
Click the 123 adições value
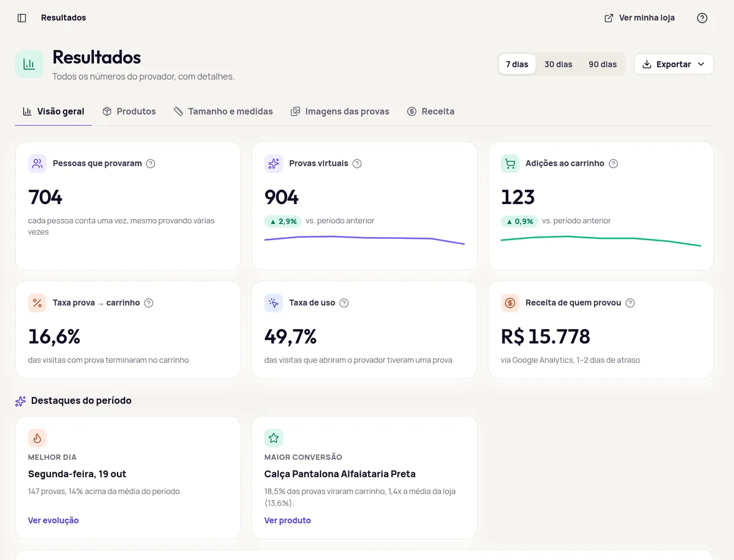(518, 197)
